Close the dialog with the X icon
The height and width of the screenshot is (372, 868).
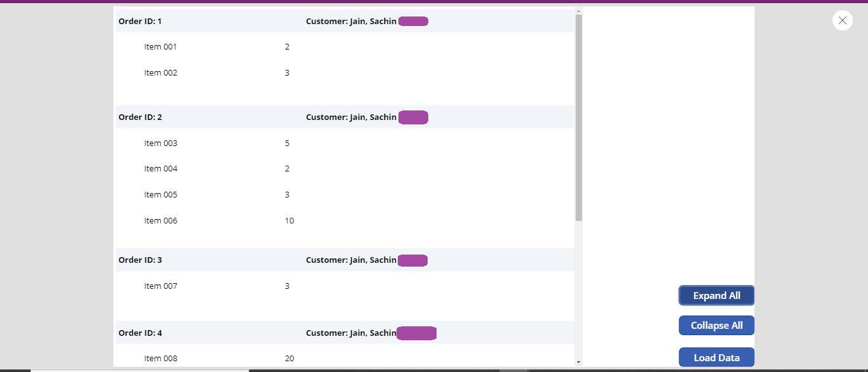pos(842,20)
